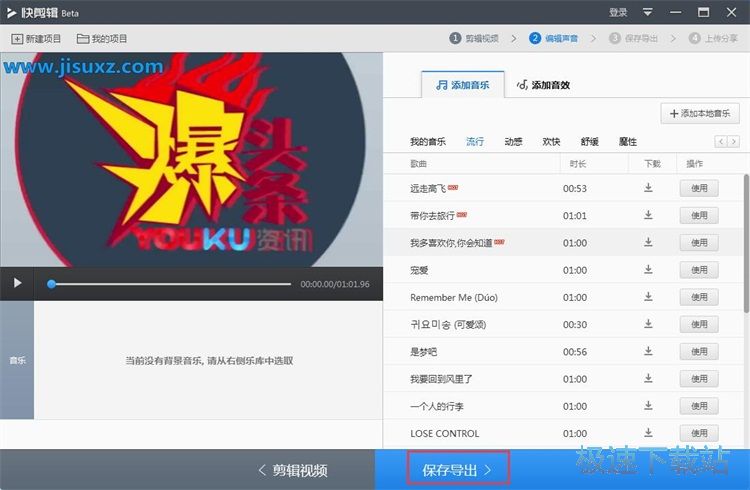Click the playback progress slider handle
750x490 pixels.
51,284
